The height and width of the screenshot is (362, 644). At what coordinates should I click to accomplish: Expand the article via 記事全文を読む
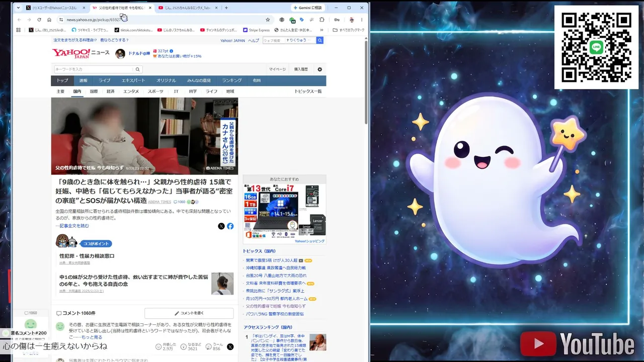pyautogui.click(x=74, y=226)
